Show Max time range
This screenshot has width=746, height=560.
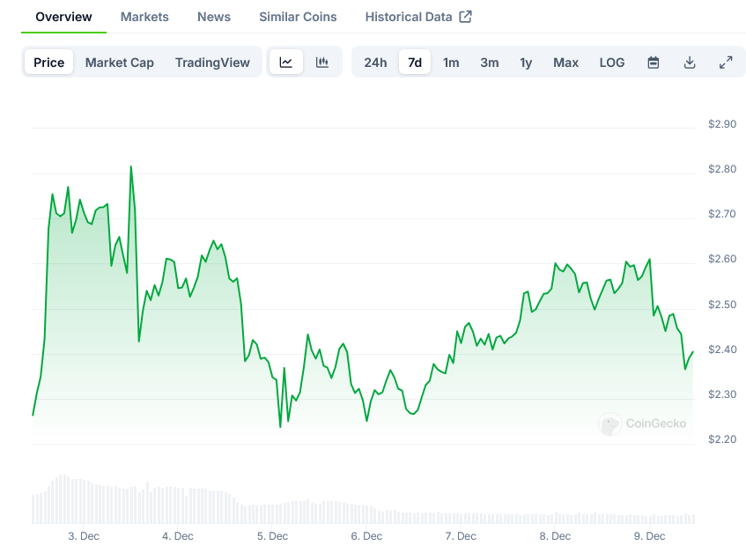tap(565, 63)
